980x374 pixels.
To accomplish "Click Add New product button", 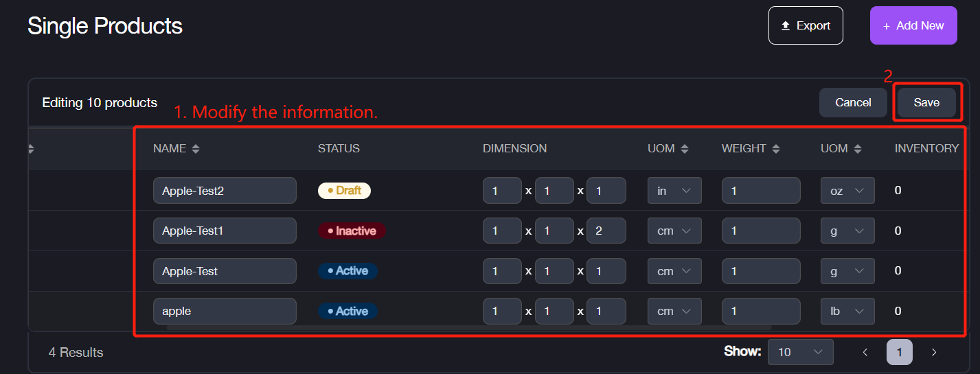I will (913, 25).
